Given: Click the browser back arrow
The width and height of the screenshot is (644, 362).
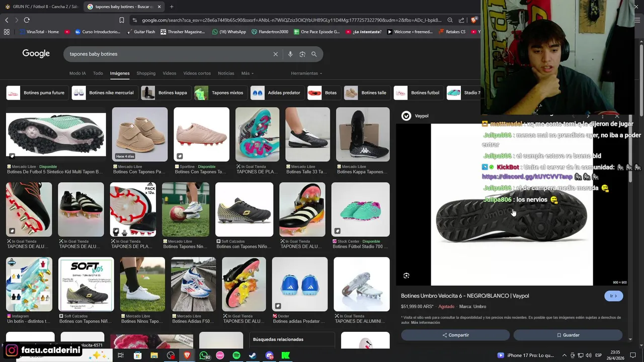Looking at the screenshot, I should pos(7,20).
